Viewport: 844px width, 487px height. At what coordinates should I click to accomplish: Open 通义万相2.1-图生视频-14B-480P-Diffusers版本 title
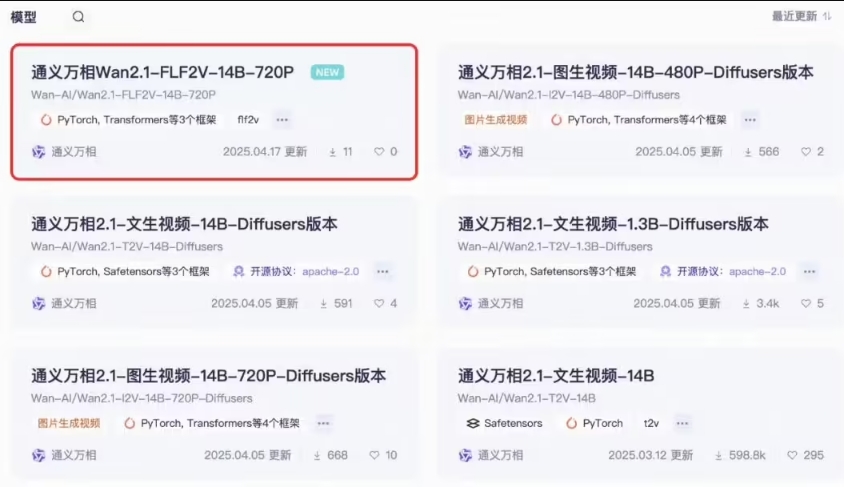coord(635,72)
